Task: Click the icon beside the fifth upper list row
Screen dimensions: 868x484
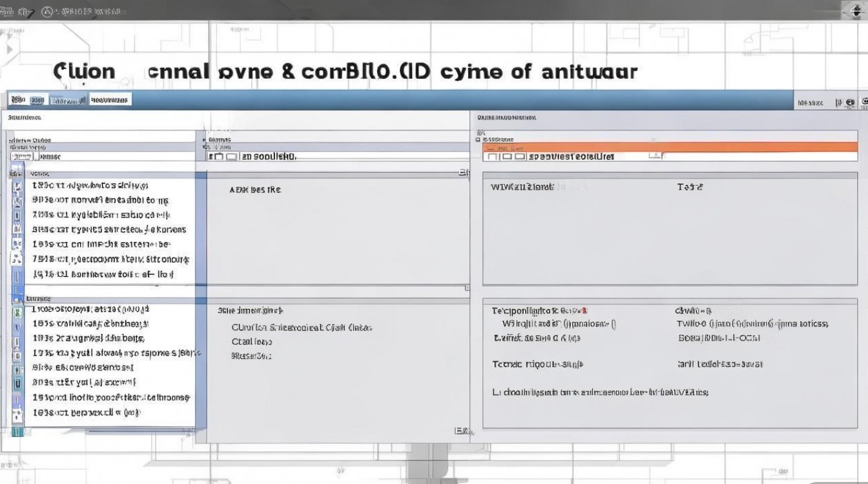Action: 17,245
